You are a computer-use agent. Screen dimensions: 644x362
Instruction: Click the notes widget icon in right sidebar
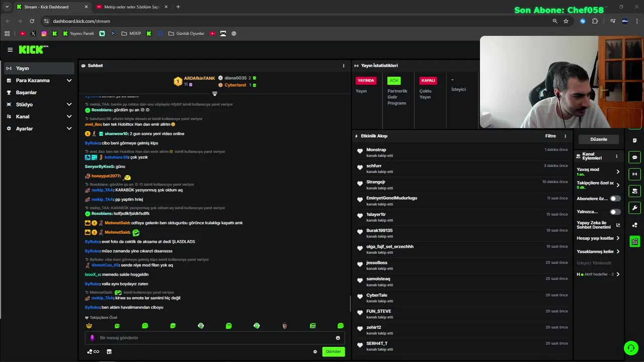[634, 140]
